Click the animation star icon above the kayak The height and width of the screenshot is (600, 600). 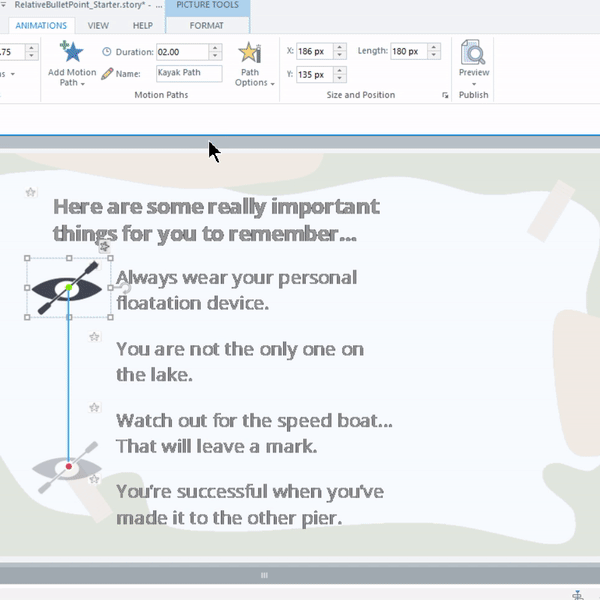(x=104, y=246)
